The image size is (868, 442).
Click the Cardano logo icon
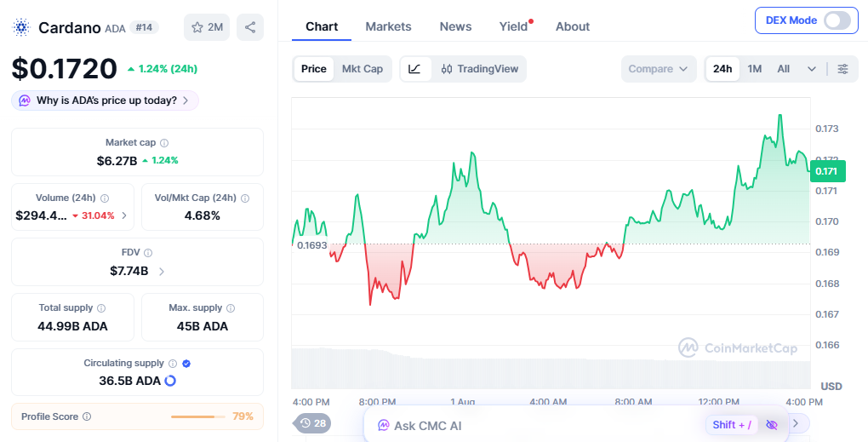click(x=21, y=27)
